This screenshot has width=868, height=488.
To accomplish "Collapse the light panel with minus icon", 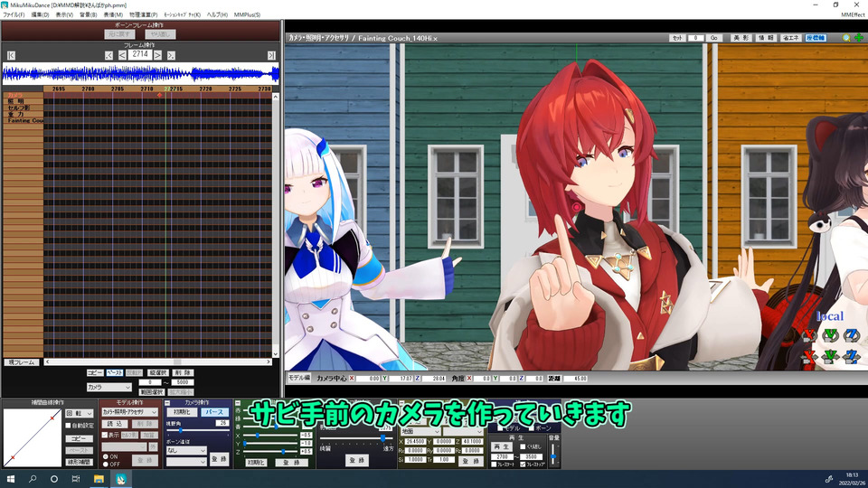I will (x=238, y=403).
